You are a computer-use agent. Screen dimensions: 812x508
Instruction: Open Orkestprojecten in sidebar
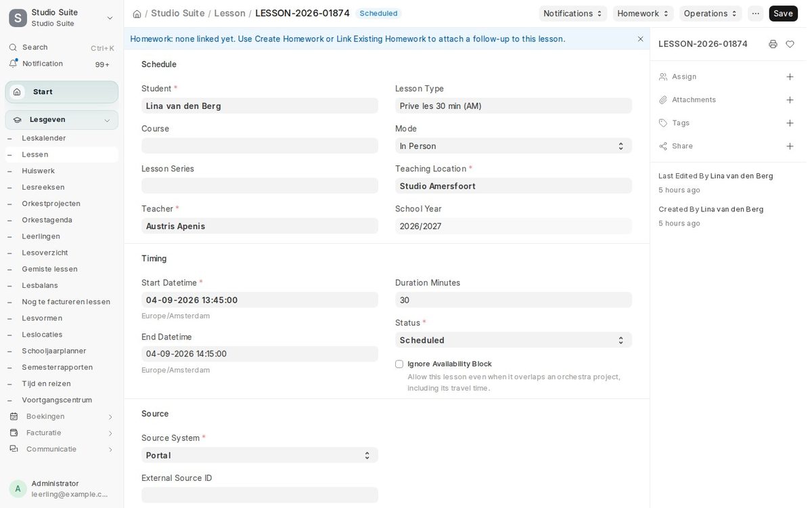coord(51,204)
